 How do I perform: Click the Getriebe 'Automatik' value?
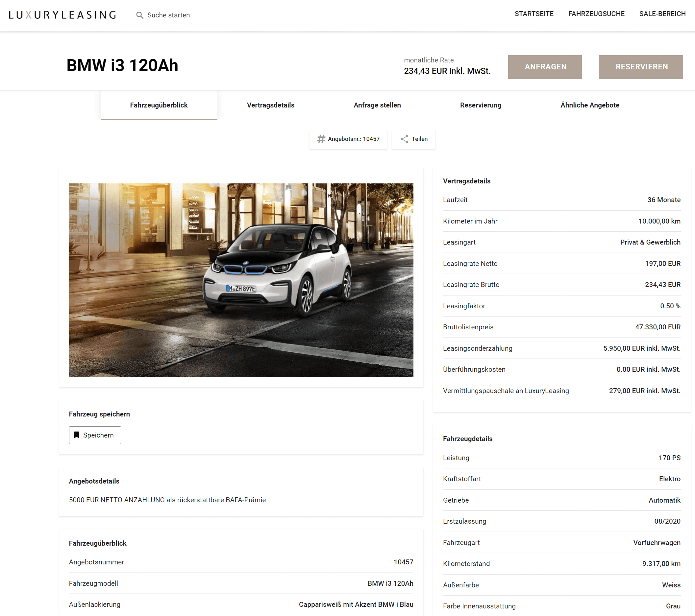point(664,501)
